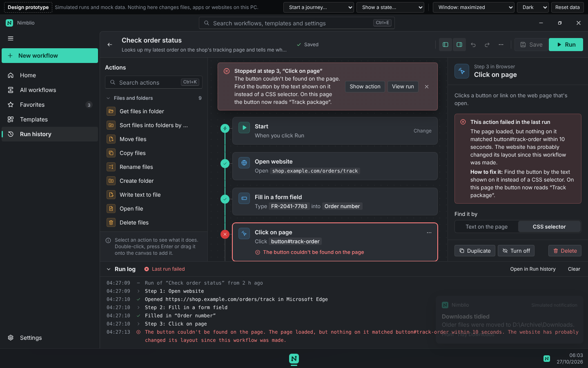Collapse the Files and folders group

point(154,98)
